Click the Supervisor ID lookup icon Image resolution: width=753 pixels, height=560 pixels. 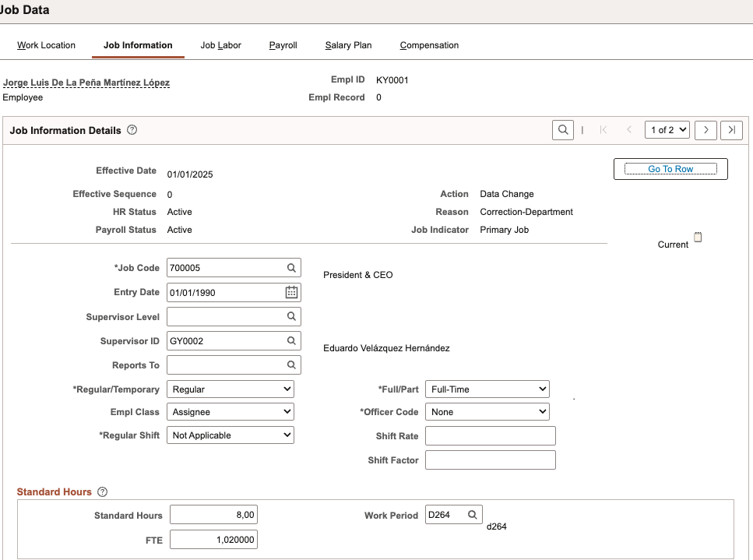coord(291,341)
